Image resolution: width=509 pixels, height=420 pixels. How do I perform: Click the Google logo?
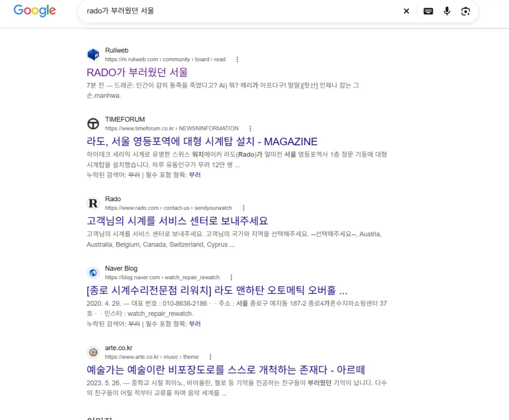tap(34, 11)
